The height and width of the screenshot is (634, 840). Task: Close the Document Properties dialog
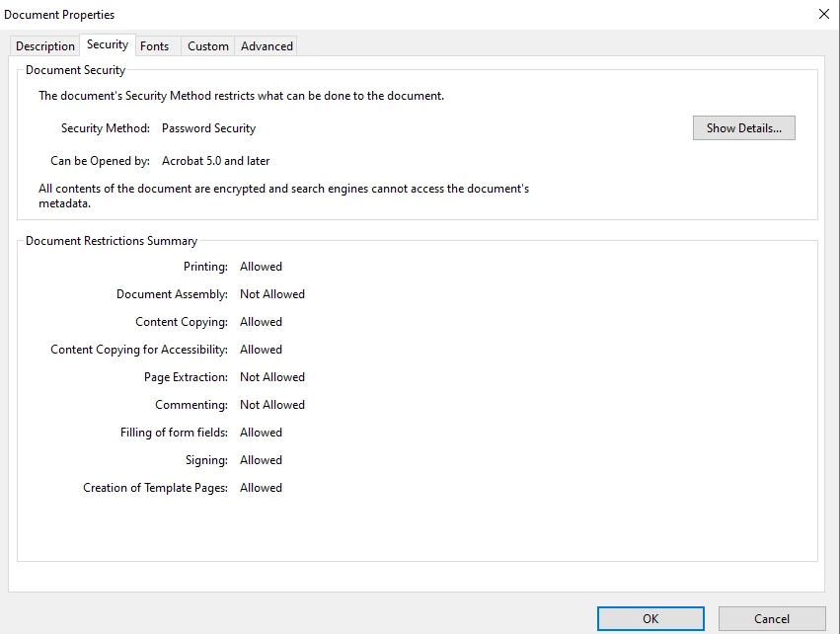point(824,14)
